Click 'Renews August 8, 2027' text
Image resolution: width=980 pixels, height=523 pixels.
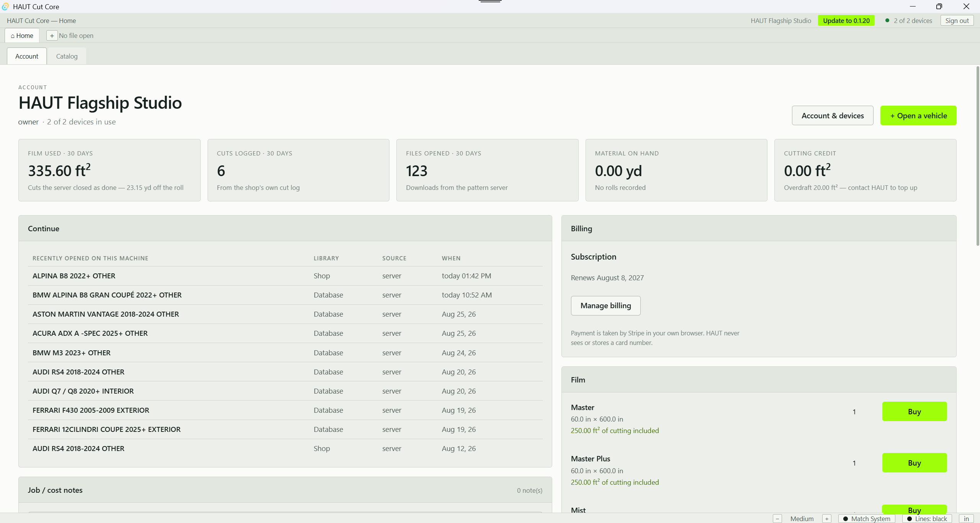pyautogui.click(x=607, y=278)
